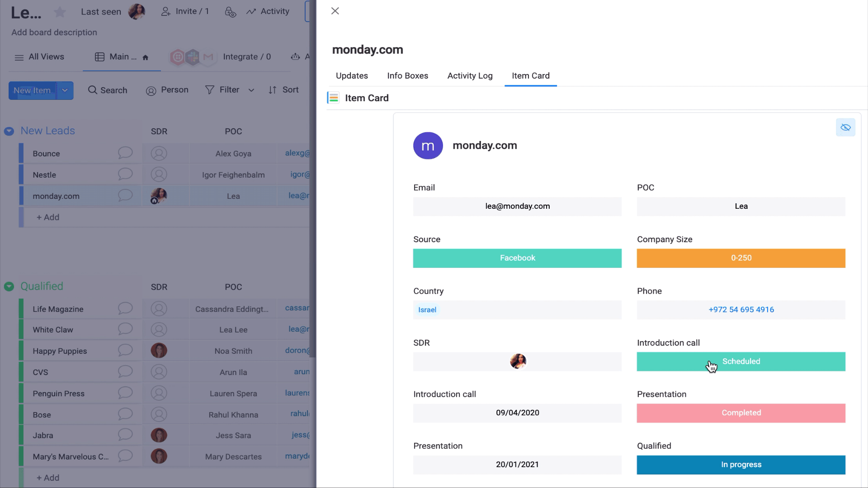Open the Filter option
This screenshot has width=868, height=488.
pyautogui.click(x=222, y=90)
